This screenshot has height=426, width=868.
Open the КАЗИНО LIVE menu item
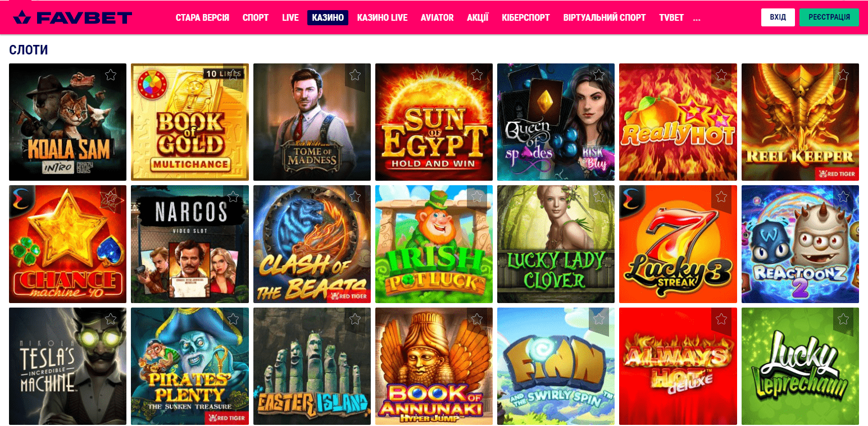click(382, 18)
